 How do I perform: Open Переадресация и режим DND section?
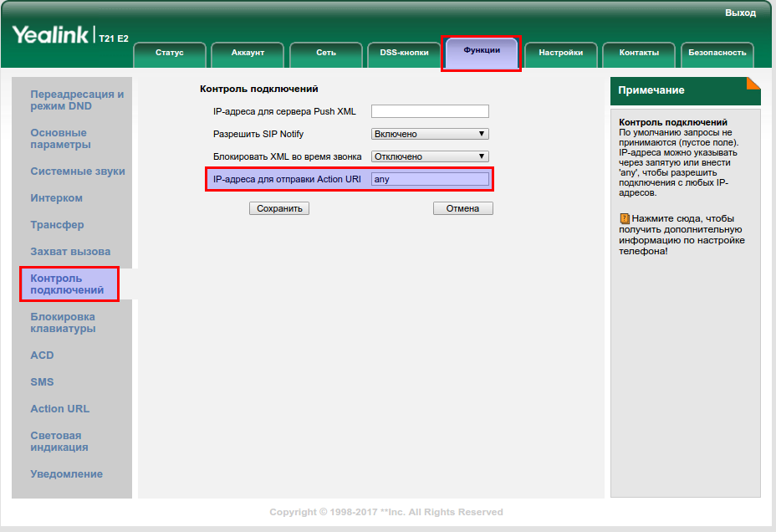click(x=76, y=100)
